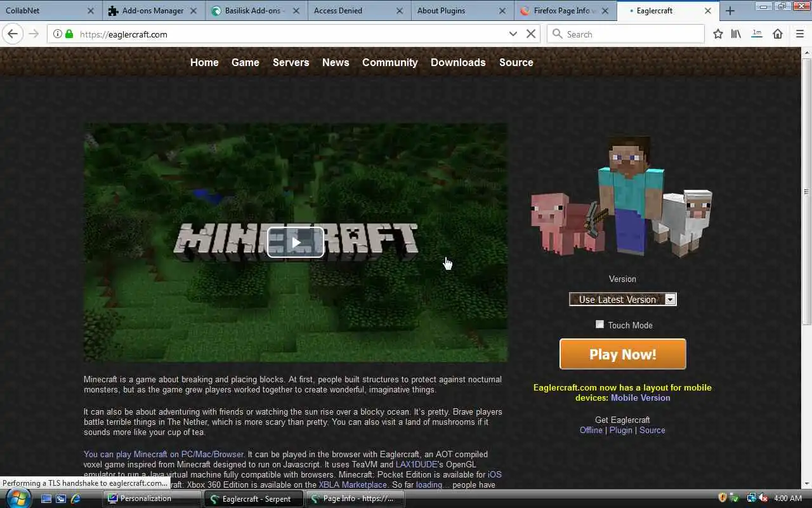
Task: Close the Add-ons Manager tab
Action: click(193, 11)
